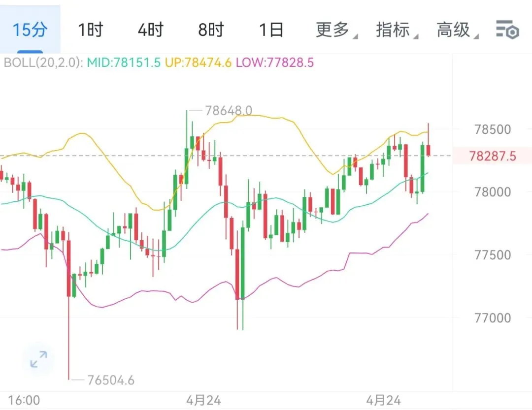
Task: Tap the high price marker 78648.0
Action: tap(229, 110)
